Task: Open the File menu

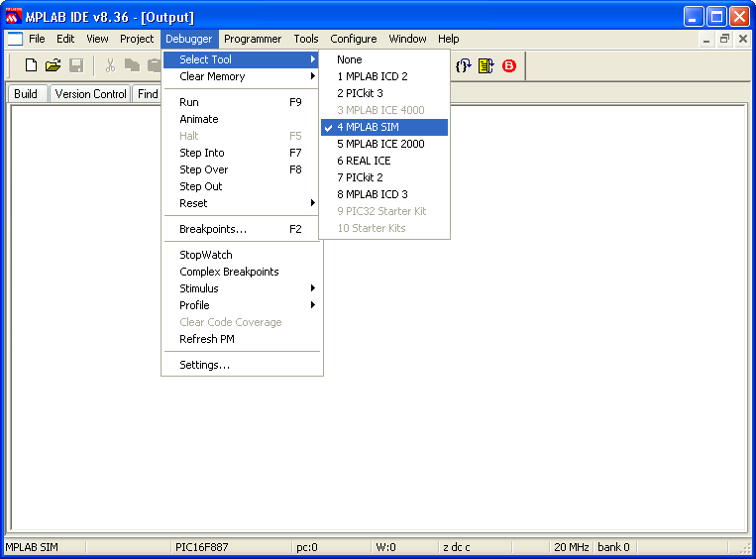Action: 37,39
